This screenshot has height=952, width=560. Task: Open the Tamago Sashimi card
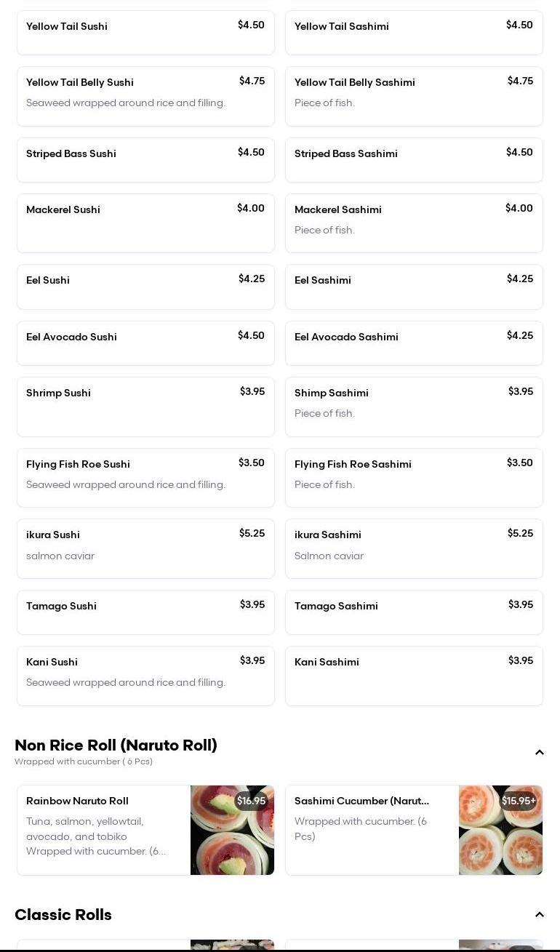coord(414,612)
